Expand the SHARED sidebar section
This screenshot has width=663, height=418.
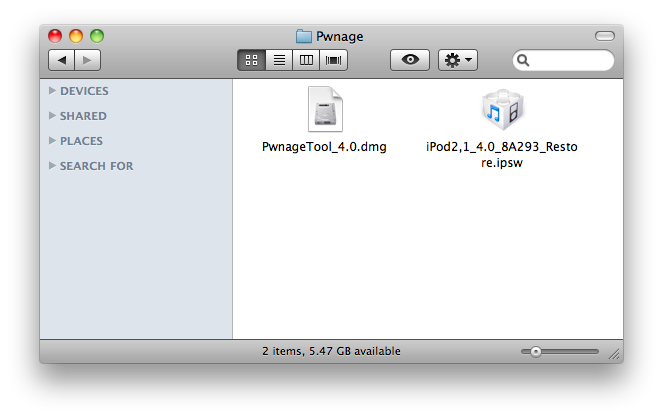coord(52,116)
